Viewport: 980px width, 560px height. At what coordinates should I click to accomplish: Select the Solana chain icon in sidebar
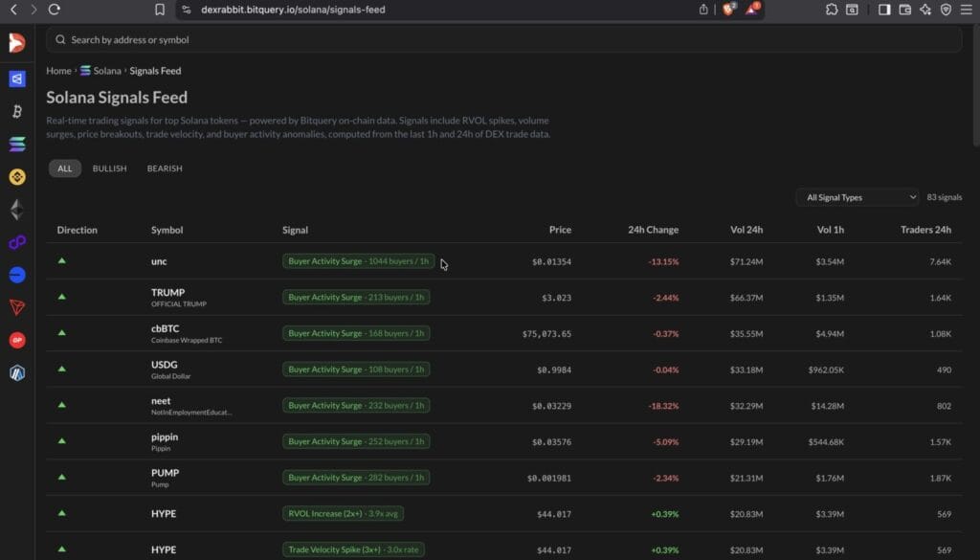point(16,145)
